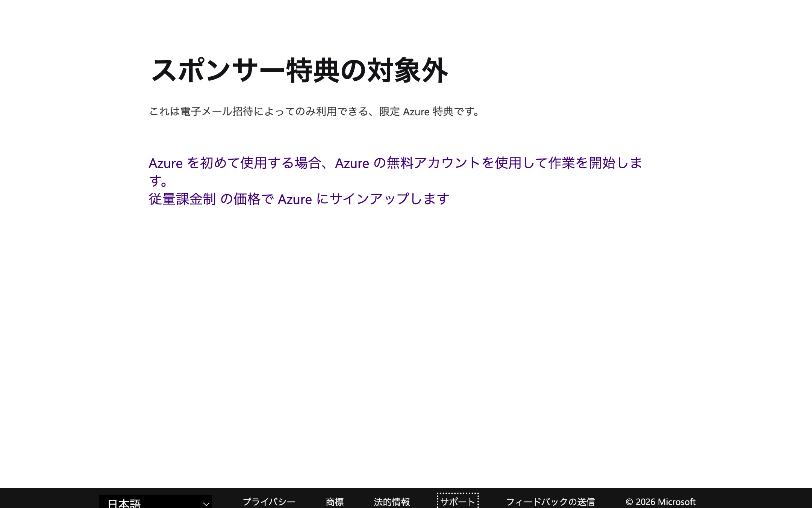Open the 日本語 language dropdown

(x=156, y=502)
